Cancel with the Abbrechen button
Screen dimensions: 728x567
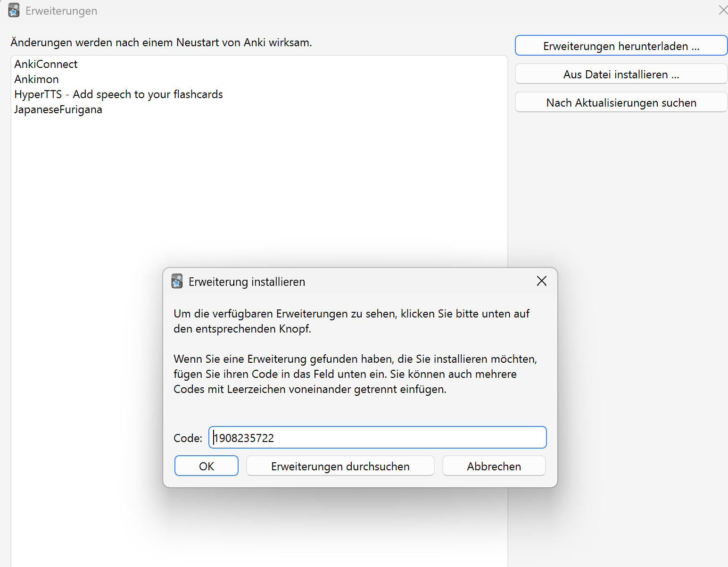coord(494,466)
